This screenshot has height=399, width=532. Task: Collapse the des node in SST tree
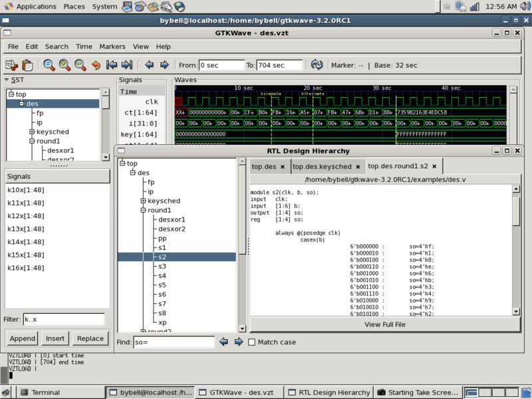22,104
